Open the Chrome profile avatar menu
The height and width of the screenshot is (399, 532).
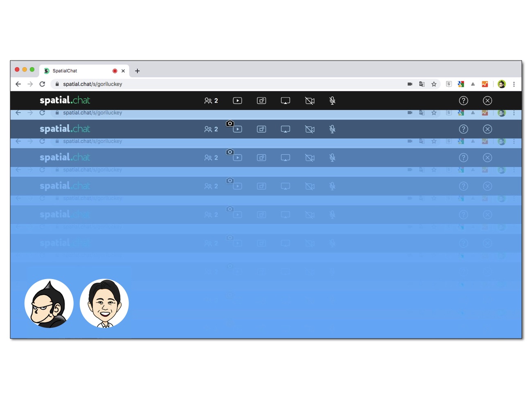pos(502,84)
